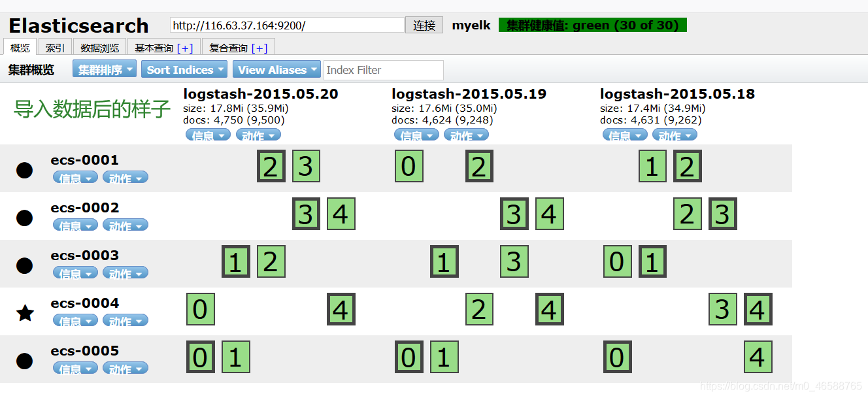Viewport: 868px width, 398px height.
Task: Select shard 2 of logstash-2015.05.18 on ecs-0002
Action: pyautogui.click(x=688, y=214)
